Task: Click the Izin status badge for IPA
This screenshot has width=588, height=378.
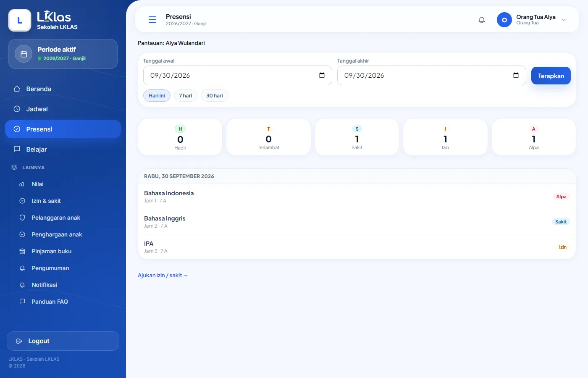Action: [x=563, y=247]
